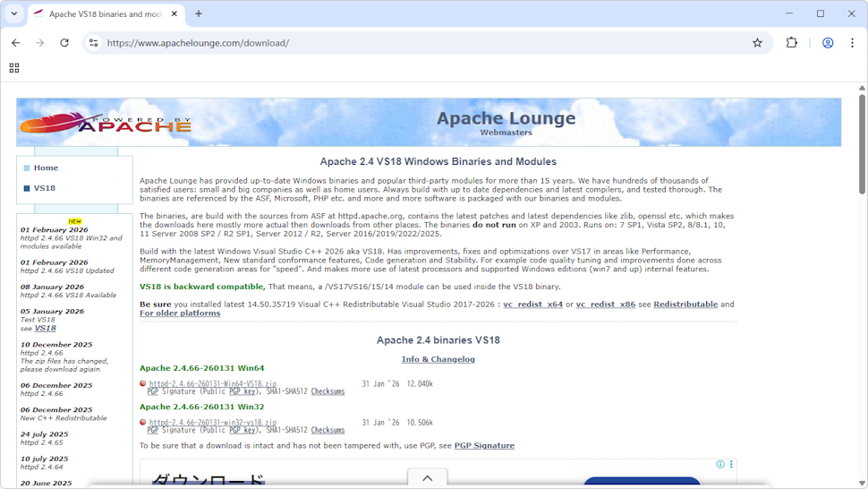Open Info & Changelog link
The width and height of the screenshot is (868, 489).
click(x=438, y=359)
